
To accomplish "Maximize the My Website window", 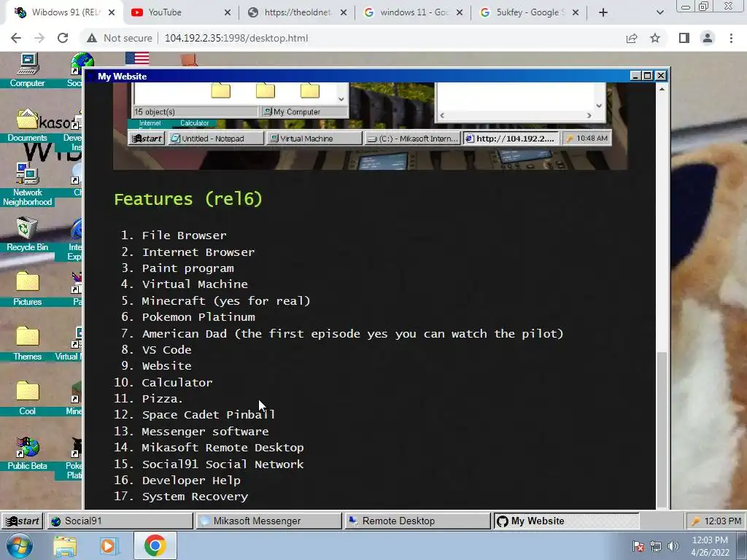I will [648, 76].
